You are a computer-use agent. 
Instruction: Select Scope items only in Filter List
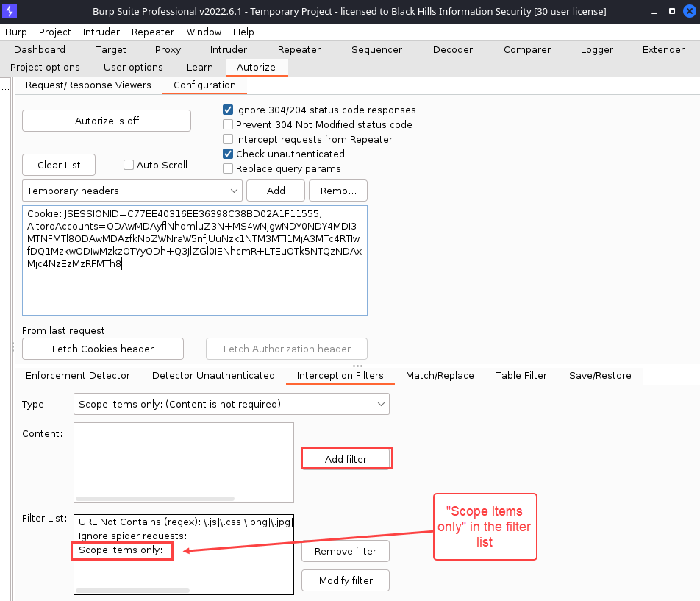click(x=121, y=550)
